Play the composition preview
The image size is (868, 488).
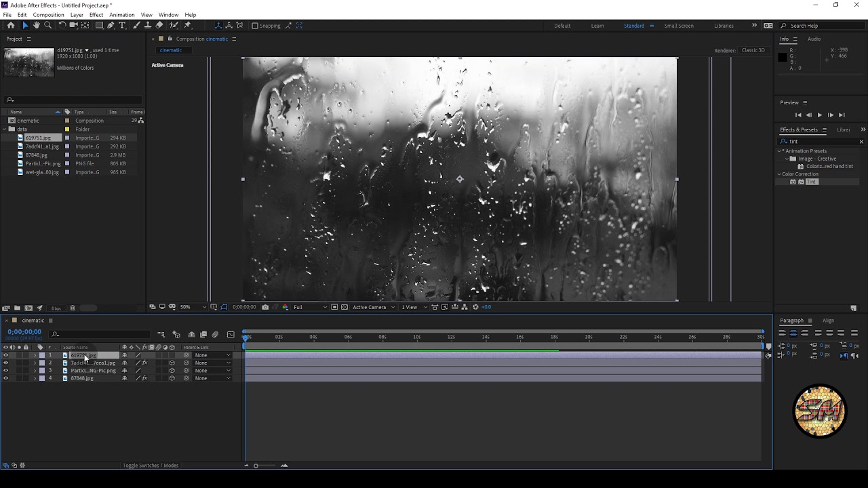pyautogui.click(x=819, y=115)
